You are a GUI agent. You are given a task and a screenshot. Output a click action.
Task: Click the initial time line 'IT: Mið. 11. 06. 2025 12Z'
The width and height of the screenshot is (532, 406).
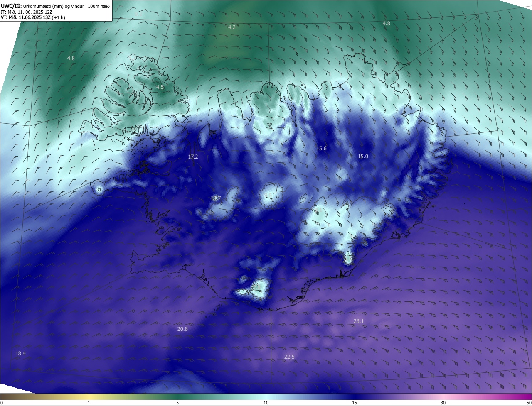click(27, 12)
